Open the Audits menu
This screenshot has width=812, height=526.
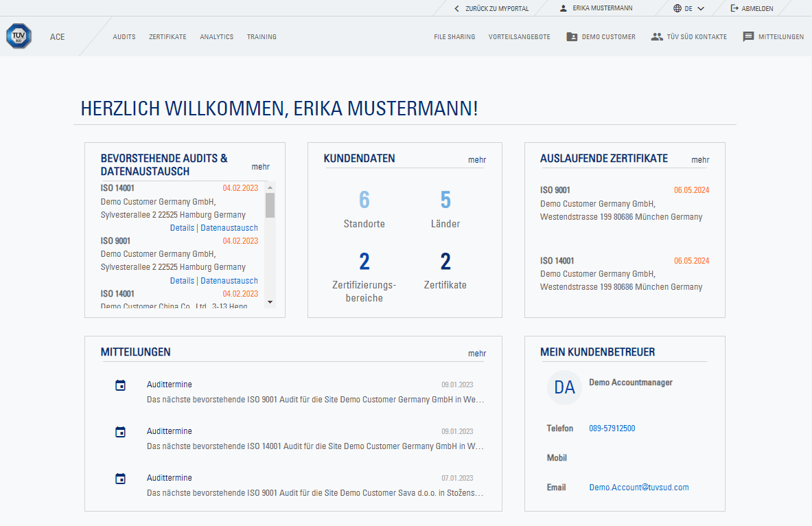(124, 37)
